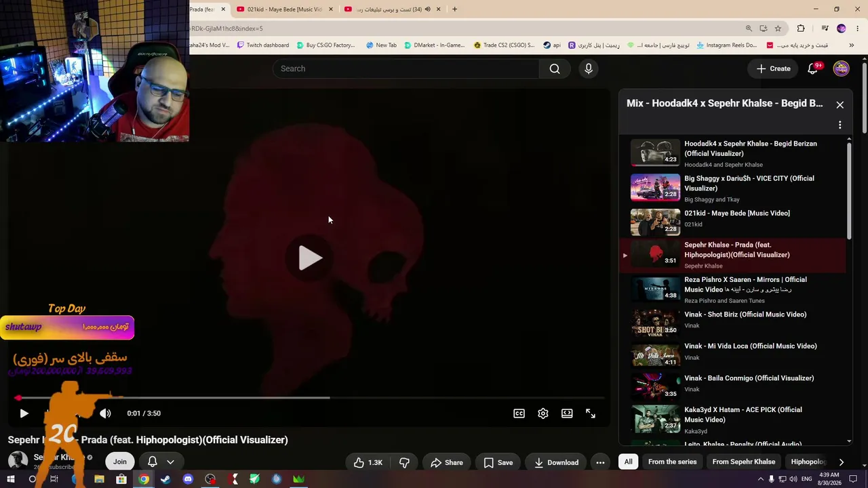Start voice search with the microphone icon

pyautogui.click(x=589, y=68)
